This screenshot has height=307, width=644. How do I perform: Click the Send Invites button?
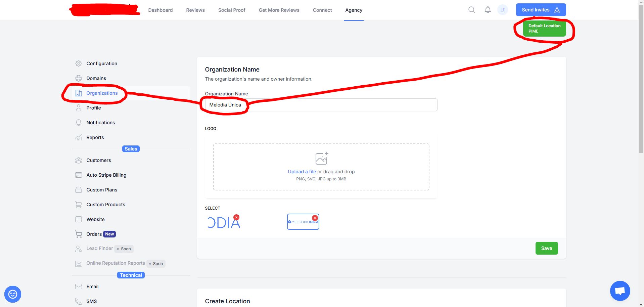(x=540, y=10)
